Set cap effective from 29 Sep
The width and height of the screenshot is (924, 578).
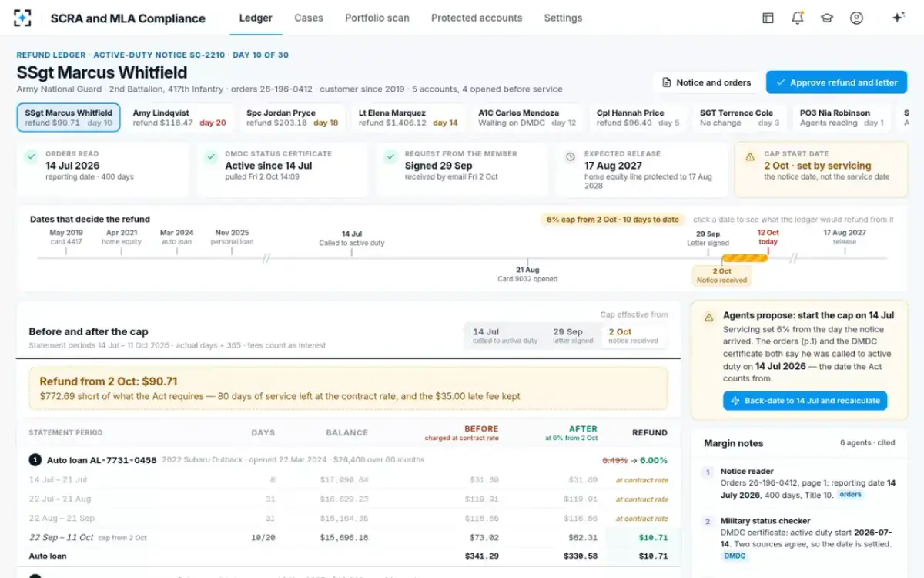pyautogui.click(x=573, y=336)
